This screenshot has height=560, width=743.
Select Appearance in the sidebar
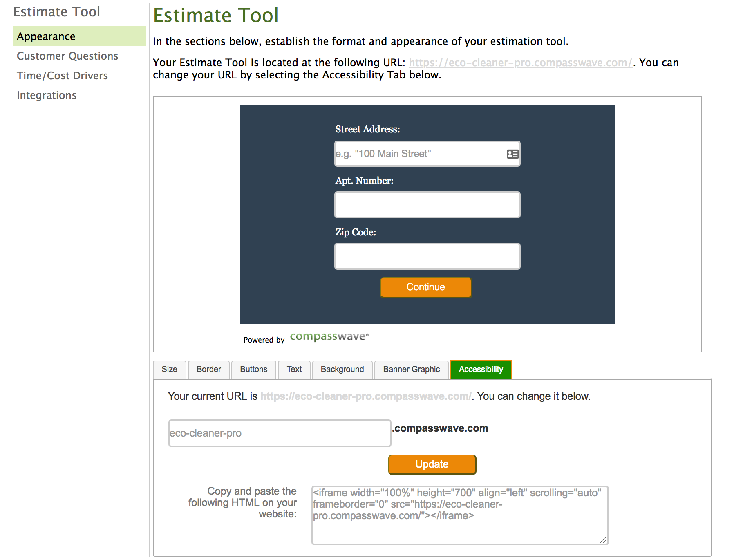46,36
